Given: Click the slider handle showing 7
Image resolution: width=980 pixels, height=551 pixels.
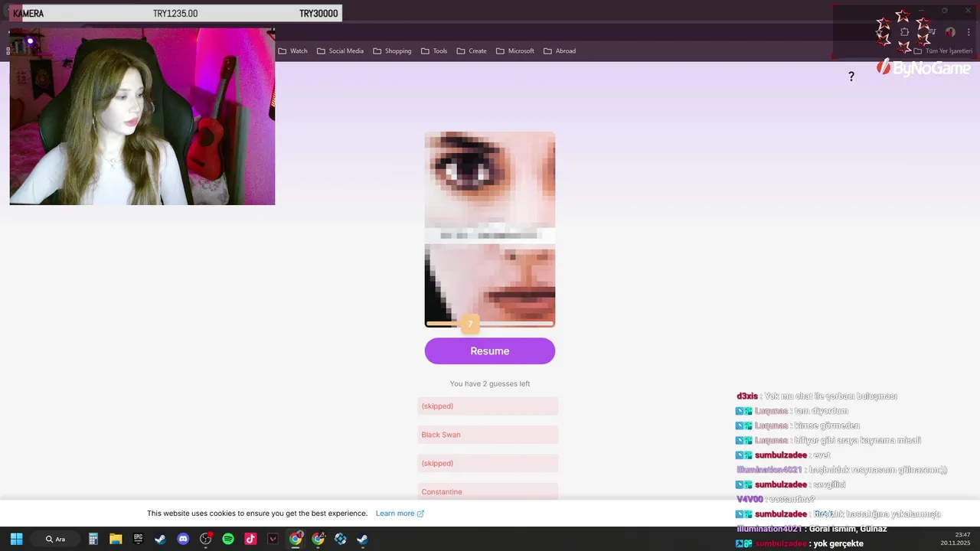Looking at the screenshot, I should tap(470, 324).
